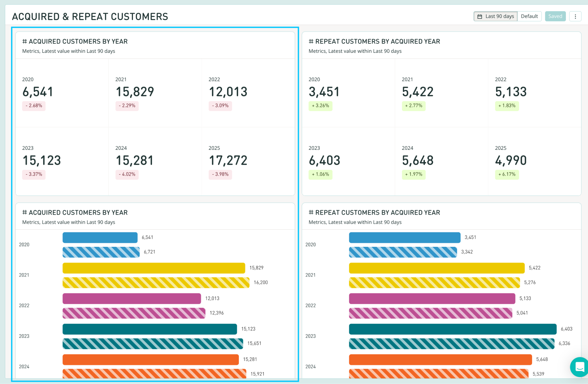Viewport: 588px width, 384px height.
Task: Click the solid magenta 2022 bar 5,133
Action: coord(432,298)
